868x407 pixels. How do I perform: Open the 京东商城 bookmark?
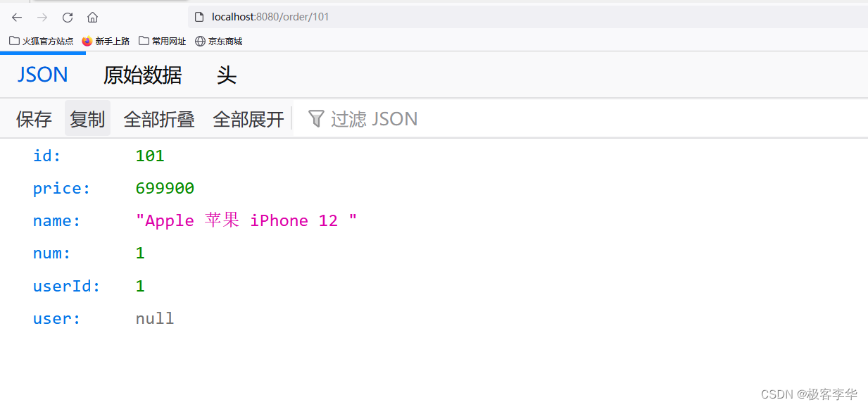click(218, 41)
